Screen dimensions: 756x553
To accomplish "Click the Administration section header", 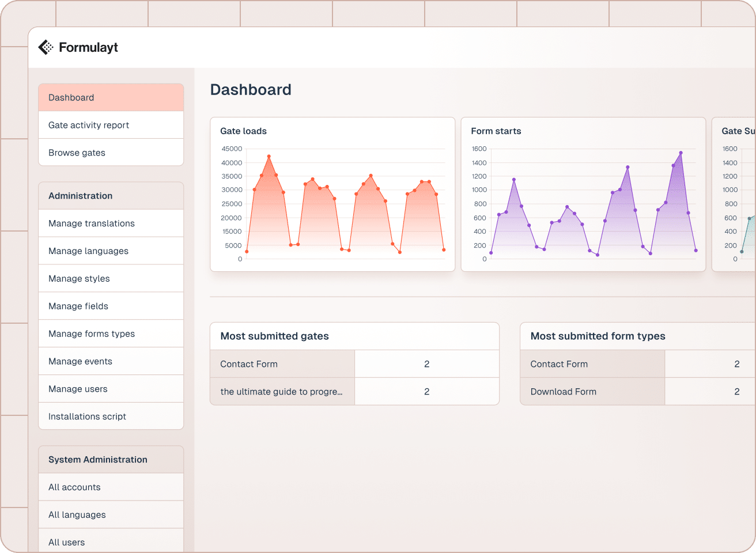I will pyautogui.click(x=111, y=196).
